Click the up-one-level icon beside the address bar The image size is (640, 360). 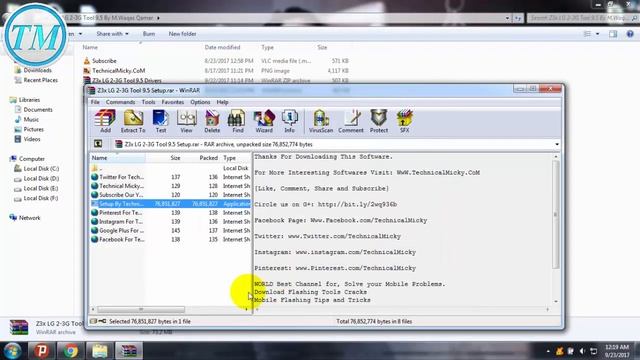tap(98, 144)
